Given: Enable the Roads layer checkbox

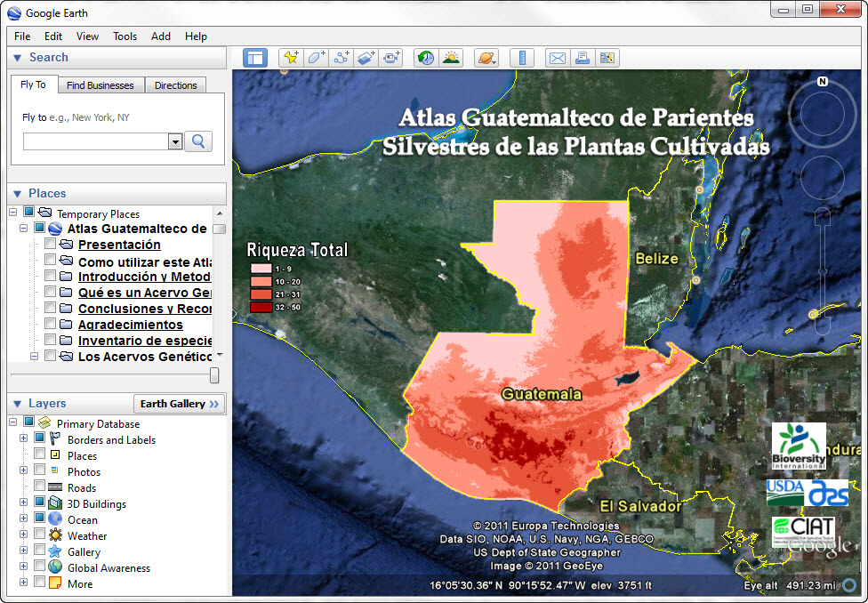Looking at the screenshot, I should point(39,486).
